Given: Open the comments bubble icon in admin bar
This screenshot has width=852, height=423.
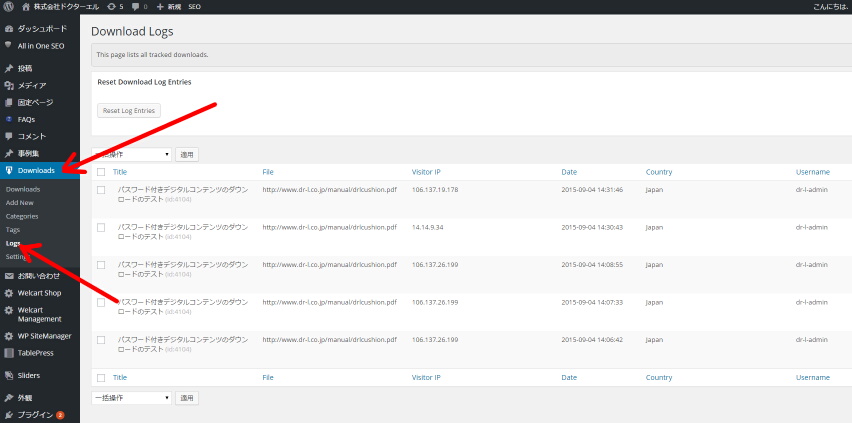Looking at the screenshot, I should point(135,7).
